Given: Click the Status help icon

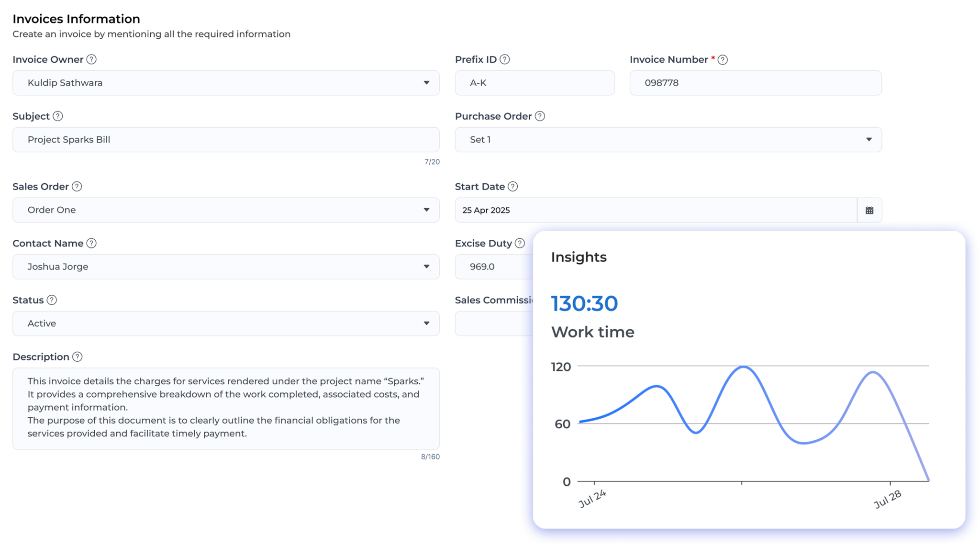Looking at the screenshot, I should point(53,300).
